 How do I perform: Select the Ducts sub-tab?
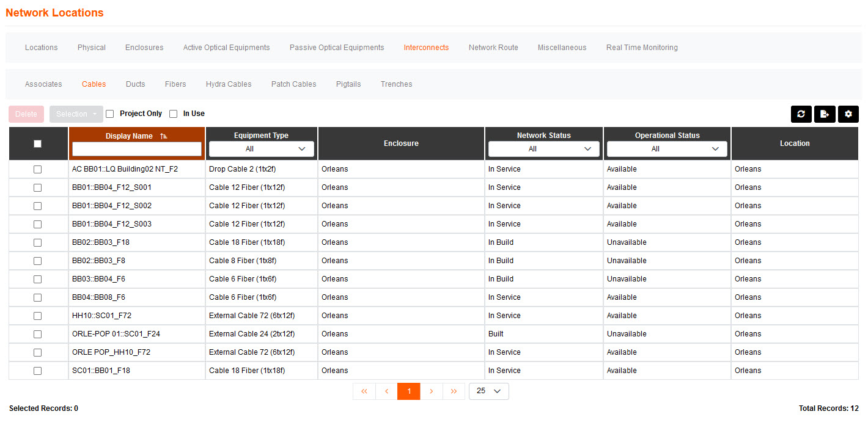click(x=136, y=84)
